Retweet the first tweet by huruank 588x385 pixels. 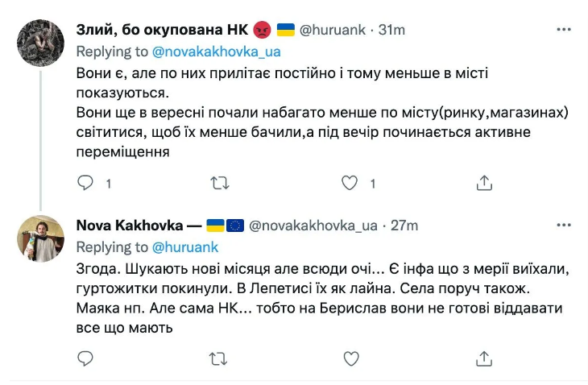(218, 184)
